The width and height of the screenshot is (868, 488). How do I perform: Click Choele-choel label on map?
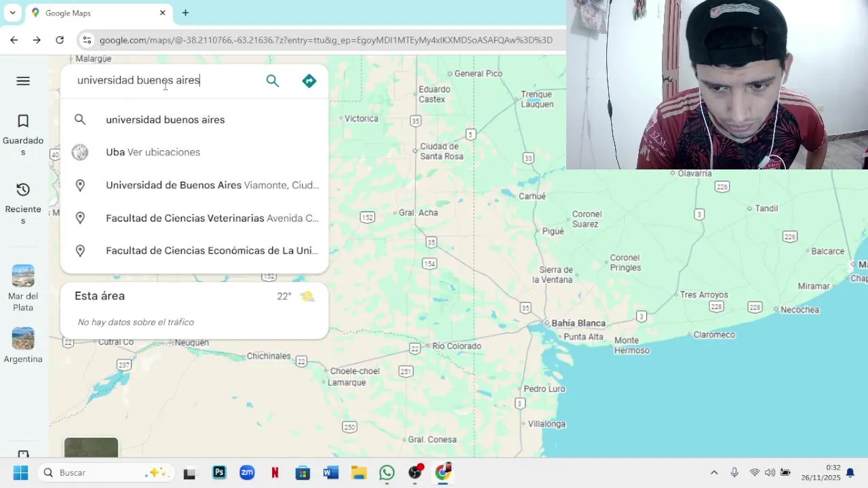click(x=355, y=371)
